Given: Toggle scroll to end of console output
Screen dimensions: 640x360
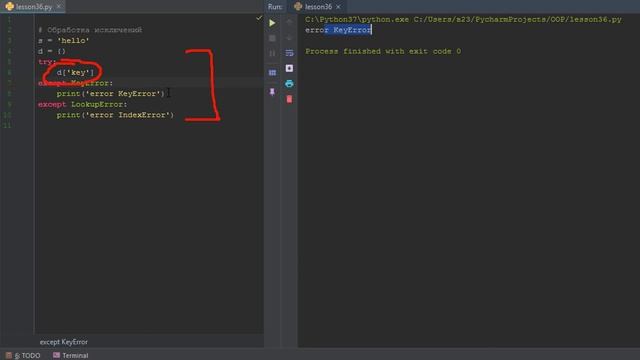Looking at the screenshot, I should coord(289,68).
